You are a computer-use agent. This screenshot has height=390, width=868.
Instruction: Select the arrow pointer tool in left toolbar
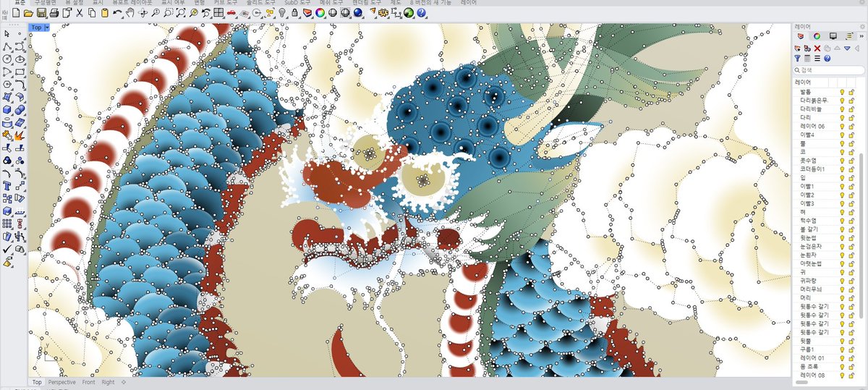8,33
